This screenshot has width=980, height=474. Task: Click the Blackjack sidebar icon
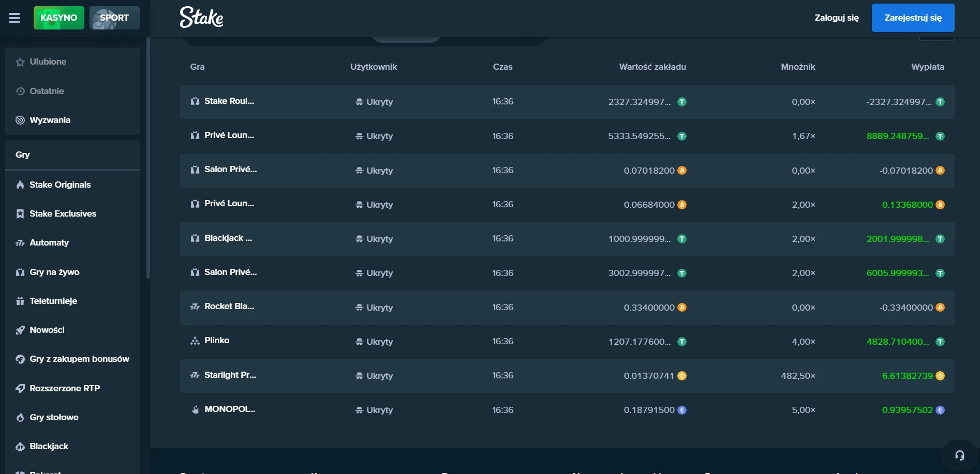pyautogui.click(x=20, y=446)
